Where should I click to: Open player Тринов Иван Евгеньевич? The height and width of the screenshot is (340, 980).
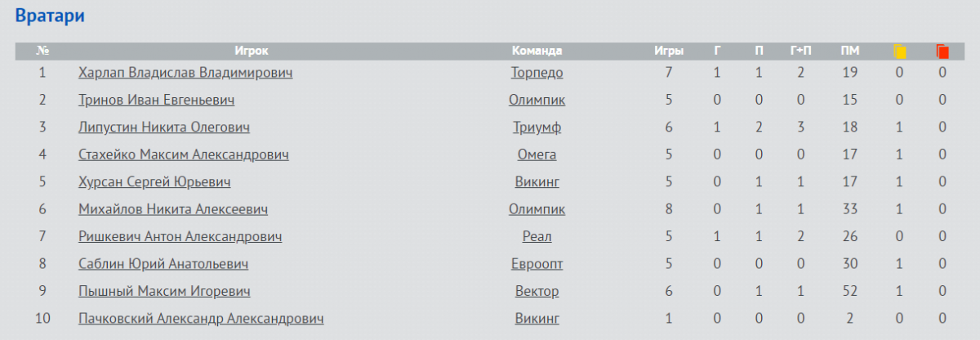[x=157, y=100]
